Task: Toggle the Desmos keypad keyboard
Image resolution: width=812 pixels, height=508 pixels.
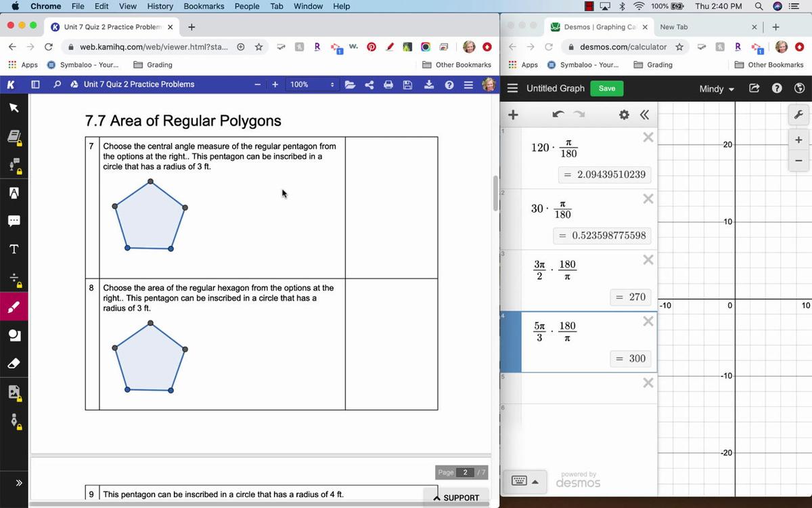Action: 525,482
